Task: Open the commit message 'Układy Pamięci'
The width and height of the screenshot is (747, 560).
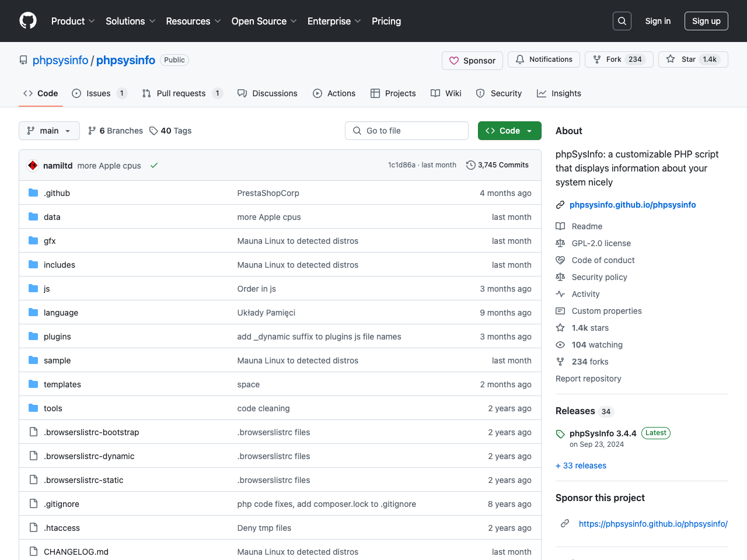Action: coord(266,313)
